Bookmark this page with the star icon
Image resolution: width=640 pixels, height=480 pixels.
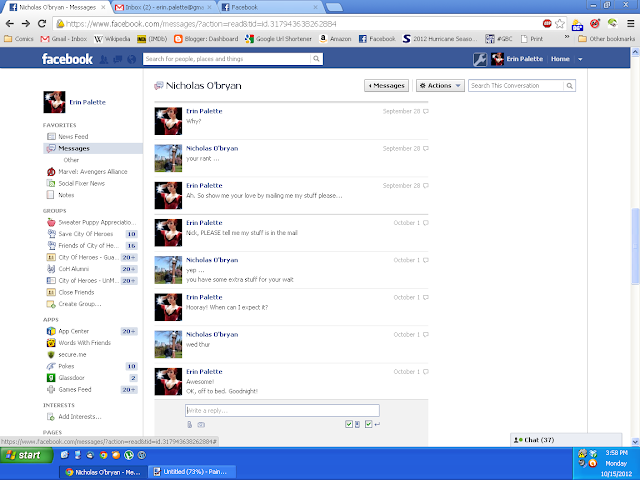(x=560, y=24)
